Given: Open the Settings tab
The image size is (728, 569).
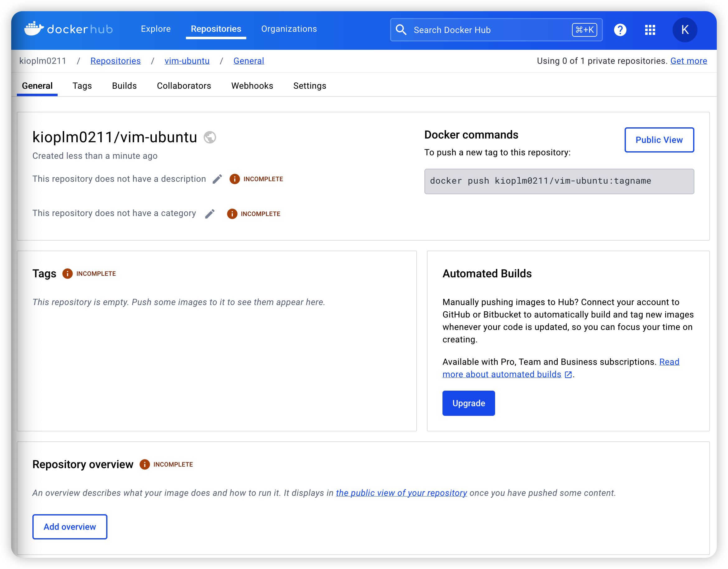Looking at the screenshot, I should (309, 86).
